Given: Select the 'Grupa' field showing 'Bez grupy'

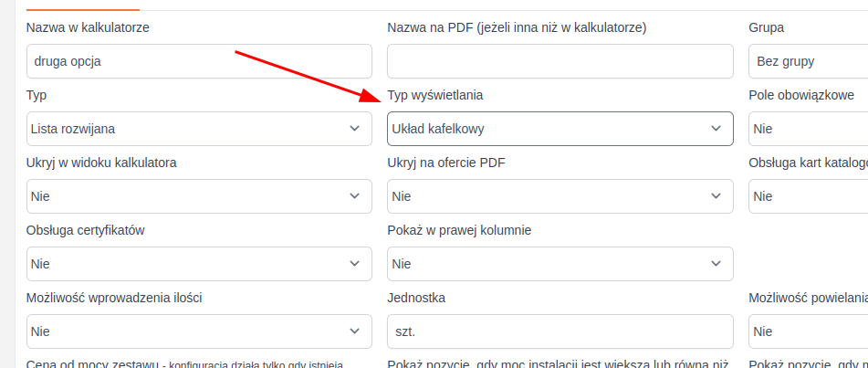Looking at the screenshot, I should tap(808, 61).
